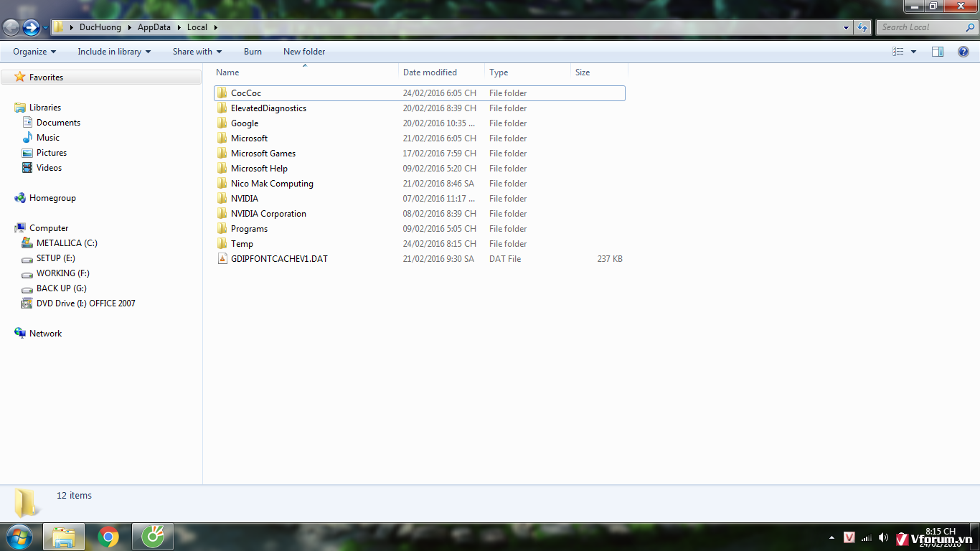The height and width of the screenshot is (551, 980).
Task: Open the Share with menu
Action: click(x=197, y=52)
